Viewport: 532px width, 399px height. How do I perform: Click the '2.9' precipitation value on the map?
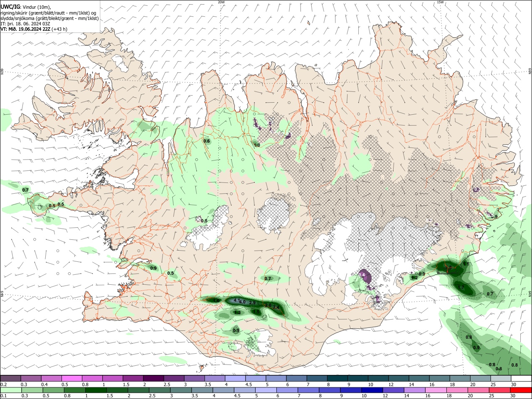tap(252, 303)
